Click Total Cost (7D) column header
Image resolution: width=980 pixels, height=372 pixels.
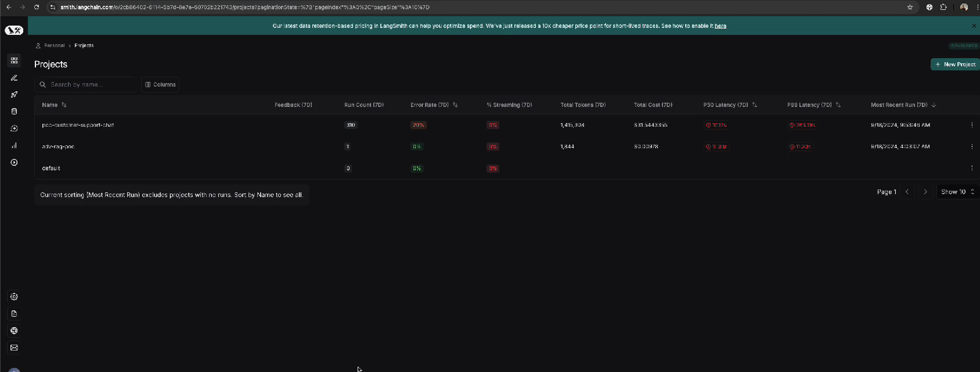click(x=653, y=105)
